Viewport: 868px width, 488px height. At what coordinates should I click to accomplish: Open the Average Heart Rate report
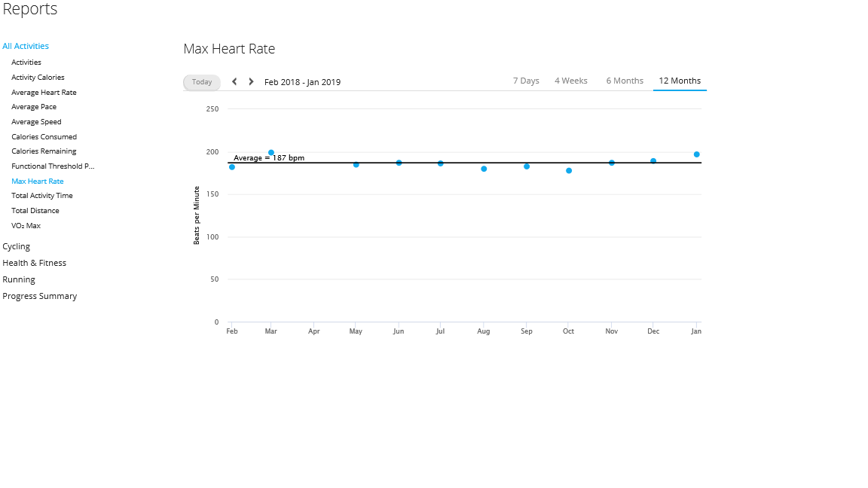pos(44,93)
